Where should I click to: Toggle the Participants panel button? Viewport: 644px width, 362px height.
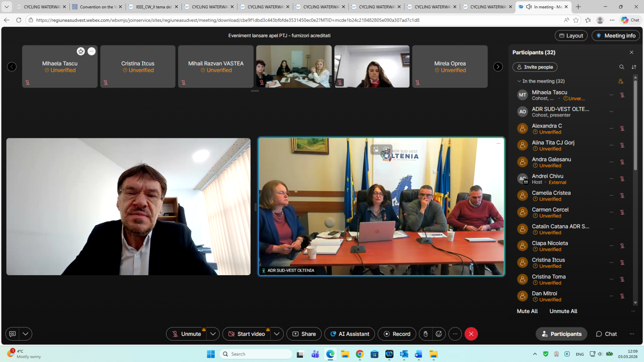tap(561, 334)
